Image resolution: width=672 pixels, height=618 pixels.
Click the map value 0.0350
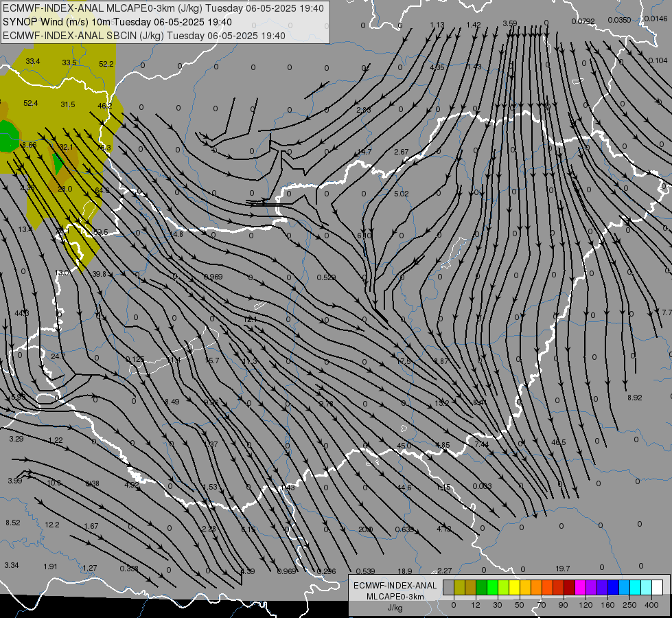[619, 20]
